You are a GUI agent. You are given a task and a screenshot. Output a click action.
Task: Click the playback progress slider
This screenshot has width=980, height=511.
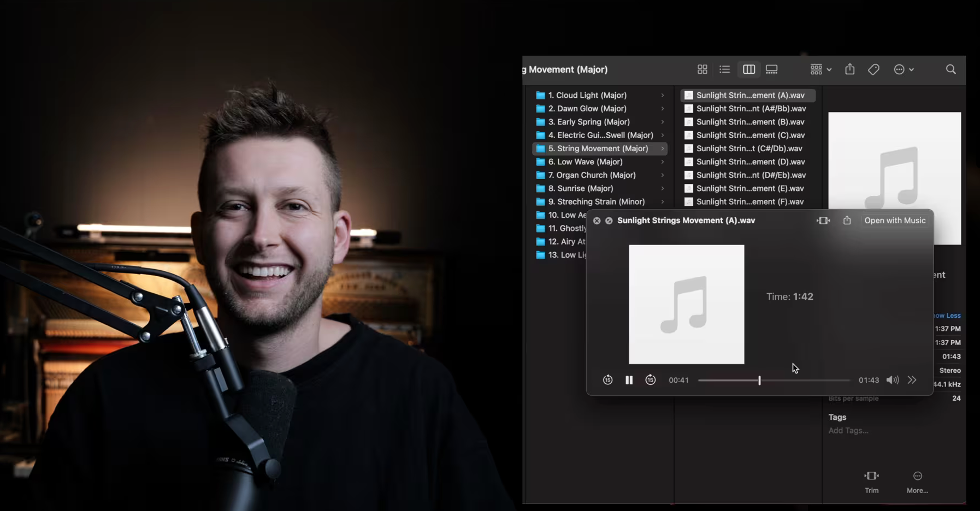pos(774,380)
